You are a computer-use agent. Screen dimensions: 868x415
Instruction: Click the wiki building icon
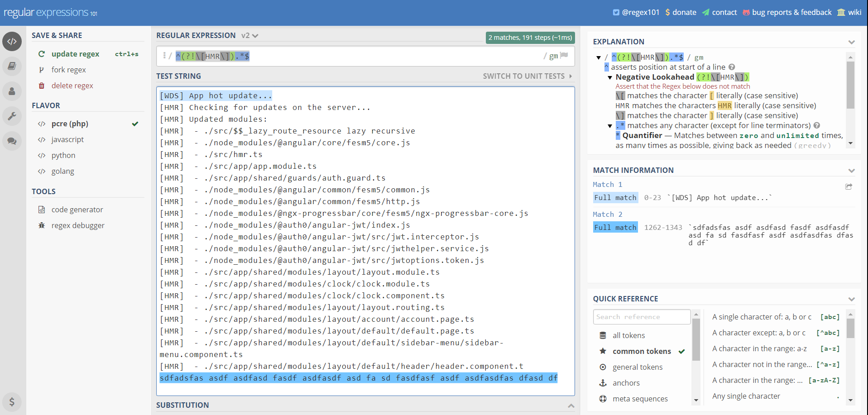841,12
